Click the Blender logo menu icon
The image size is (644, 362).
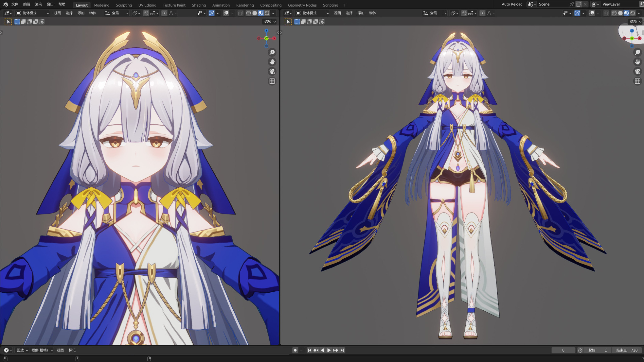pyautogui.click(x=5, y=4)
